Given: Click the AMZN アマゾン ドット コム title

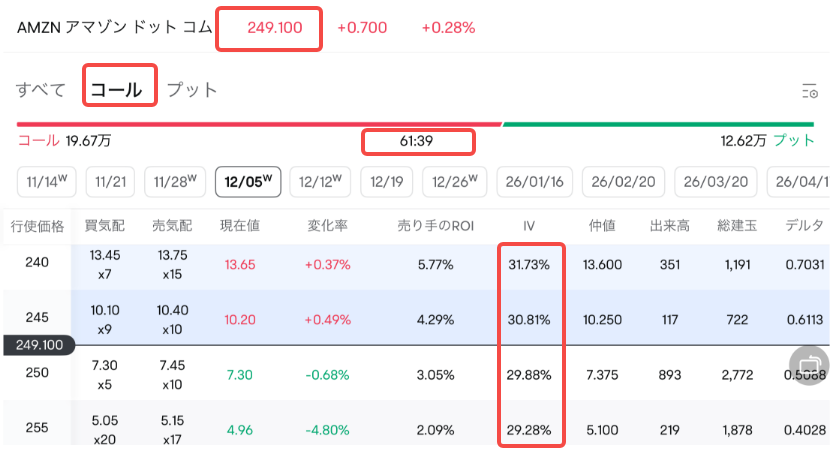Looking at the screenshot, I should (114, 28).
